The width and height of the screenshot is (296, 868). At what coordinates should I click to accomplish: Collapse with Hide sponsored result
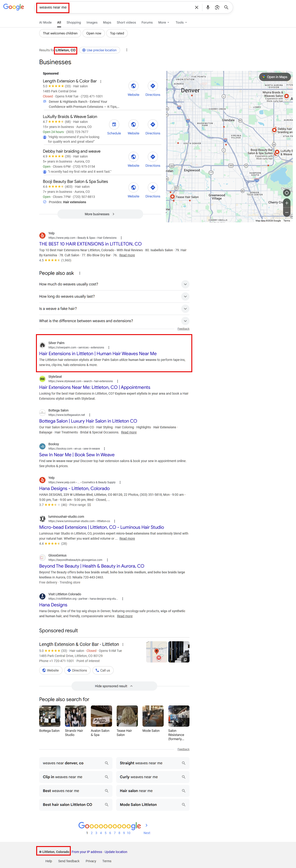tap(114, 686)
